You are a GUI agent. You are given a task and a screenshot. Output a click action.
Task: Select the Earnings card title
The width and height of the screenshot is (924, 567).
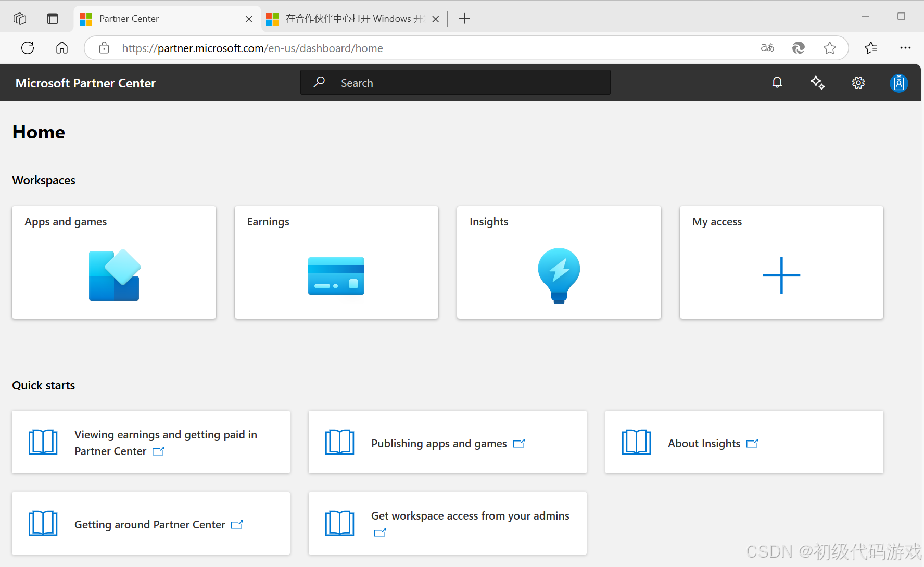pos(268,222)
